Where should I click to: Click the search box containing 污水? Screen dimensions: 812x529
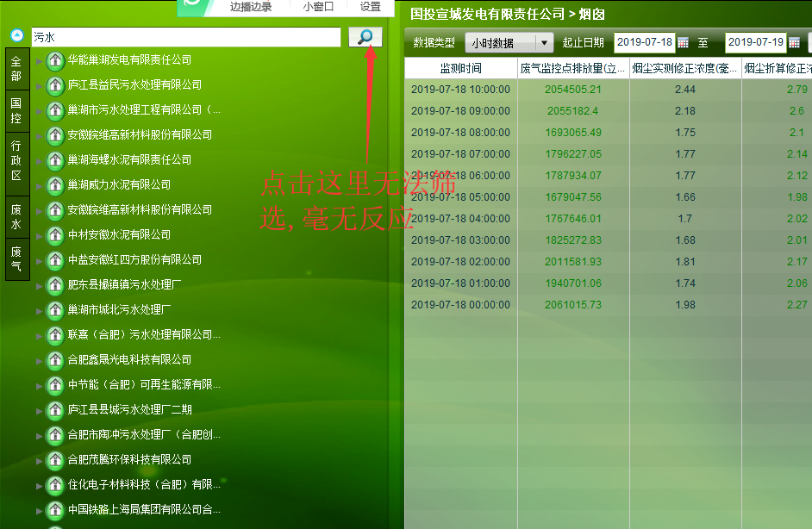coord(186,37)
